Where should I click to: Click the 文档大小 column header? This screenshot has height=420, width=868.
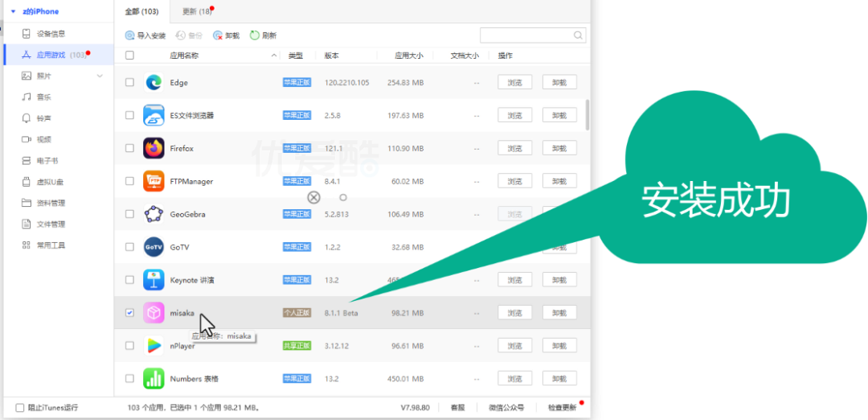(x=465, y=56)
